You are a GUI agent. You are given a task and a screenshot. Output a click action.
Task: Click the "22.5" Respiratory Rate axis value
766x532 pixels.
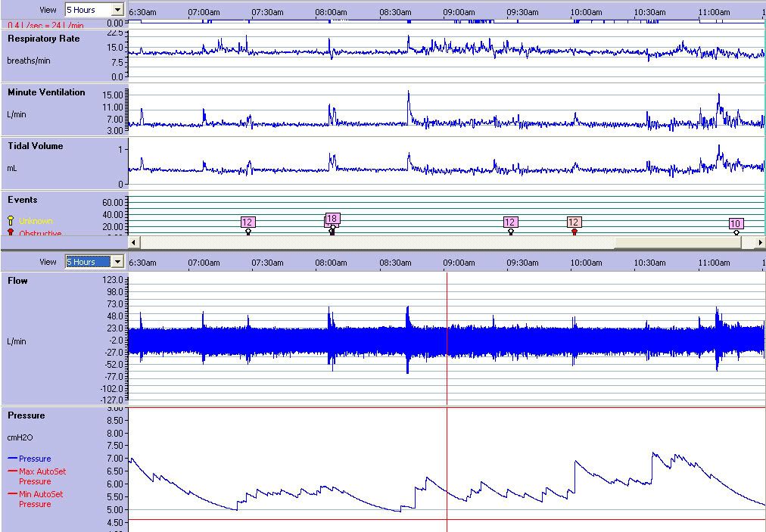pyautogui.click(x=115, y=33)
